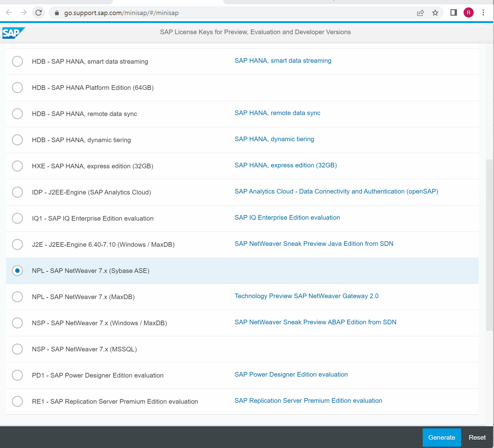Image resolution: width=494 pixels, height=448 pixels.
Task: Open SAP HANA, dynamic tiering link
Action: [274, 139]
